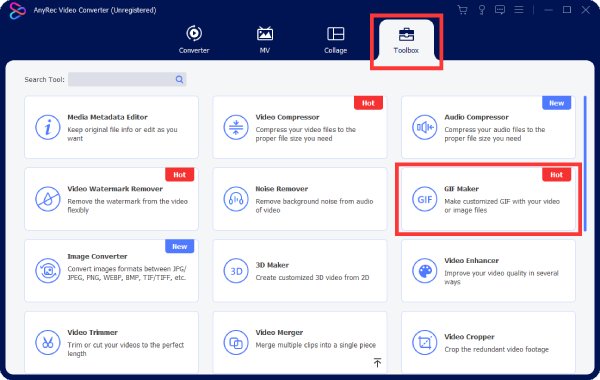Image resolution: width=600 pixels, height=380 pixels.
Task: Click the Audio Compressor speaker icon
Action: pyautogui.click(x=424, y=127)
